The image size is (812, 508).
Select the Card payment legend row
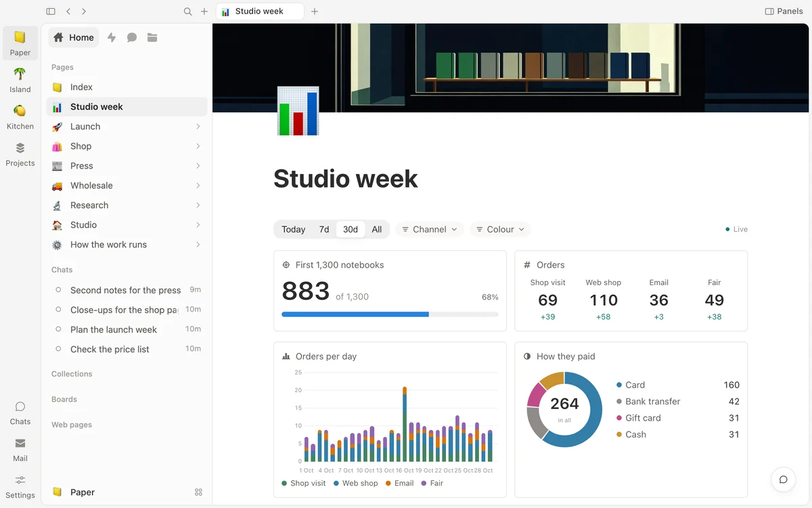pyautogui.click(x=677, y=385)
